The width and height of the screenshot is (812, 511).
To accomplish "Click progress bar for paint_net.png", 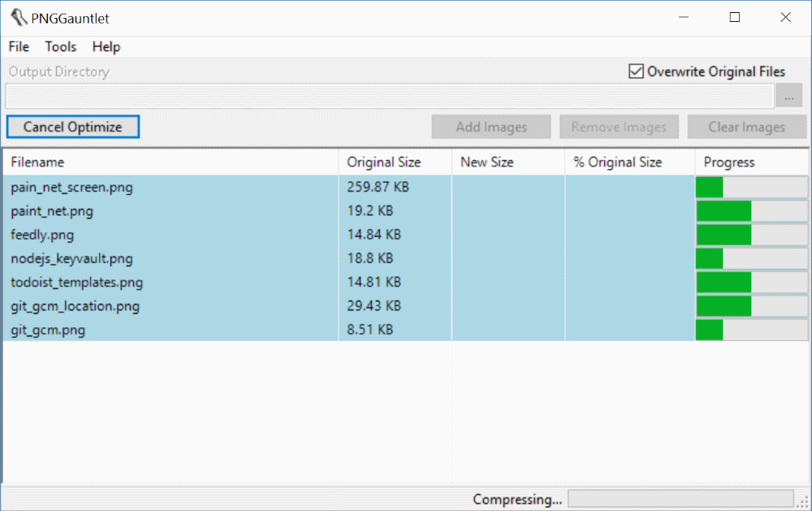I will point(752,211).
